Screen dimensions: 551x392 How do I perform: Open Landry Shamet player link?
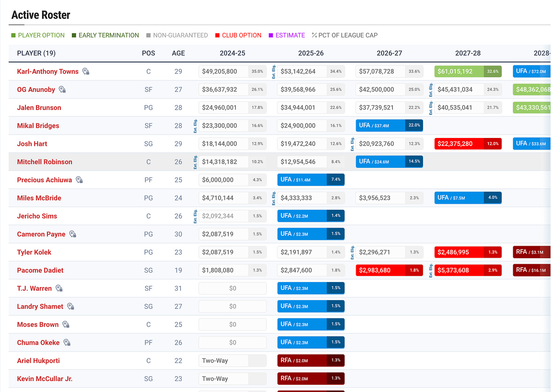click(x=40, y=307)
